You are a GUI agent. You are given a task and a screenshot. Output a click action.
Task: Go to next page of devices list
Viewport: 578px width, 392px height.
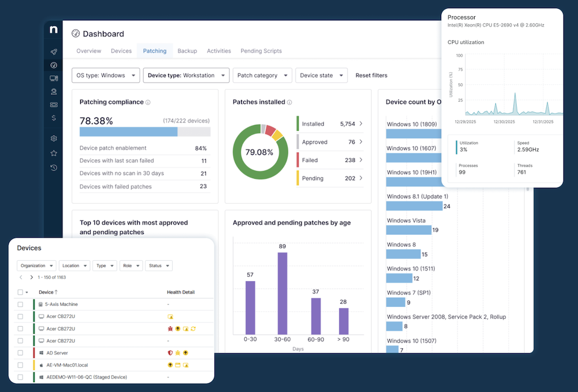[x=31, y=278]
